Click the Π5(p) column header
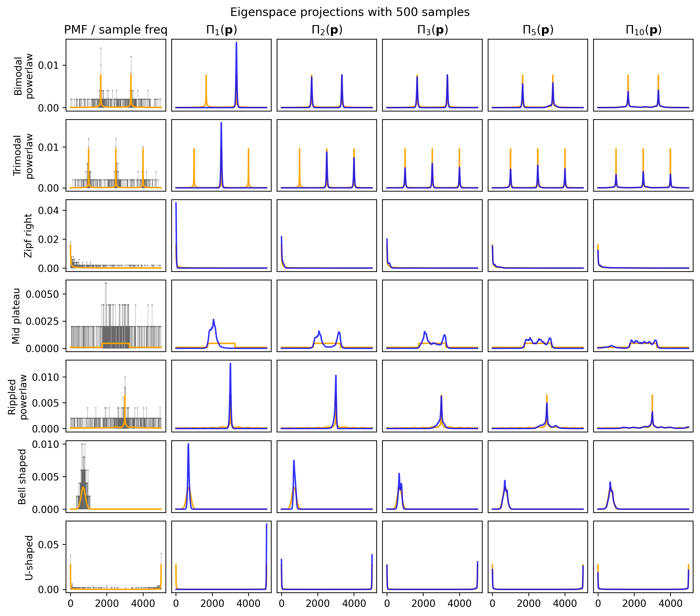700x616 pixels. [538, 30]
